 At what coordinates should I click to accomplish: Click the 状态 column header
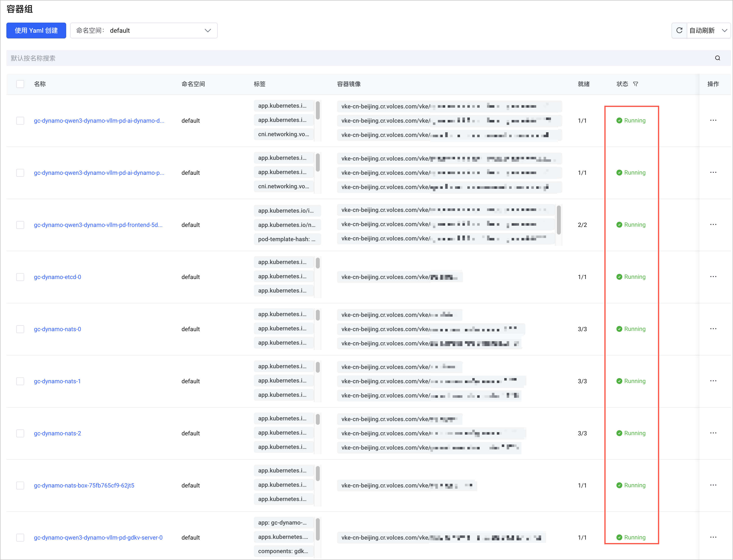click(x=622, y=84)
